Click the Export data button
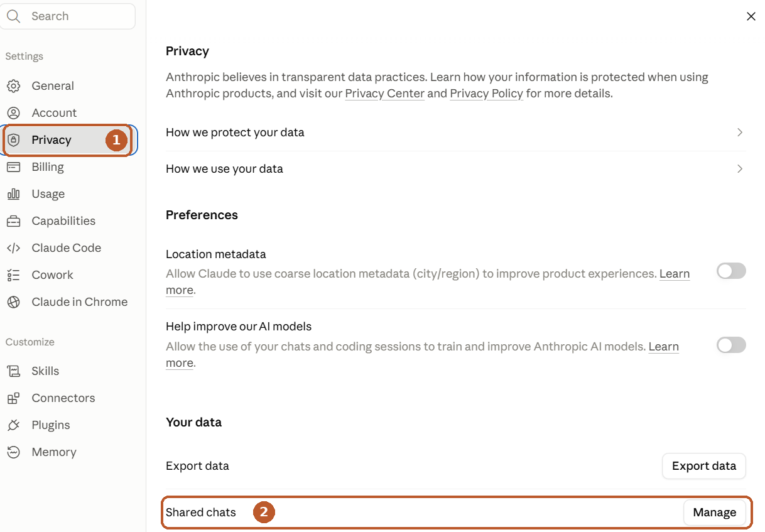765x532 pixels. [703, 466]
